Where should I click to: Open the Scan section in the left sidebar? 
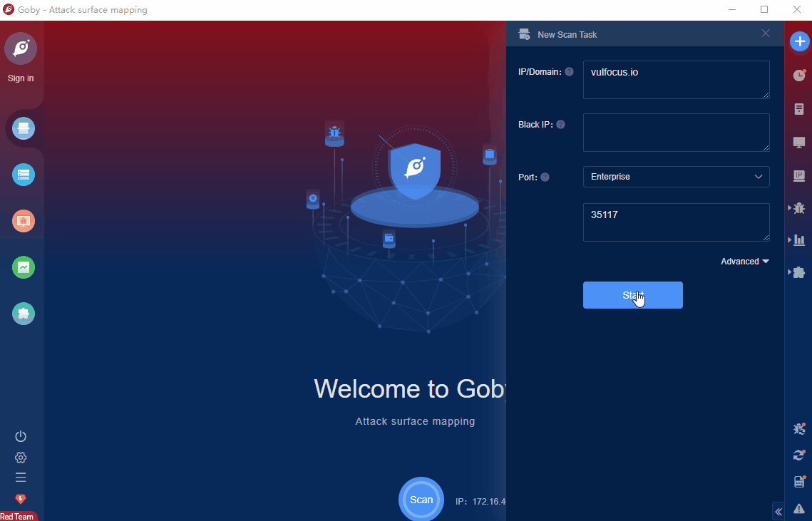point(24,128)
